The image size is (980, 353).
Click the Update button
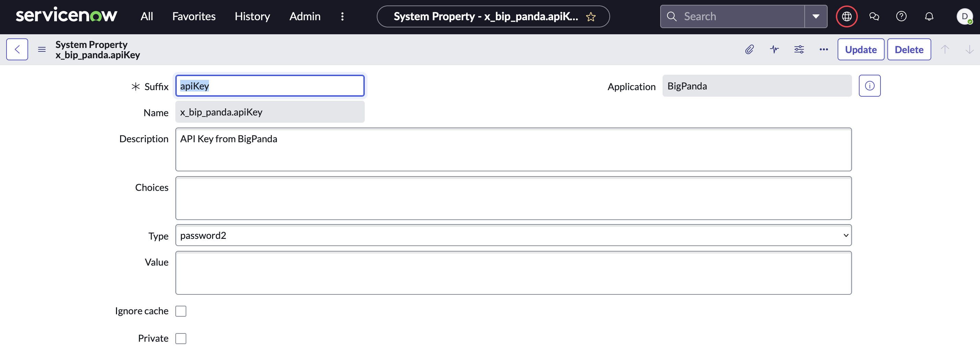click(x=861, y=49)
